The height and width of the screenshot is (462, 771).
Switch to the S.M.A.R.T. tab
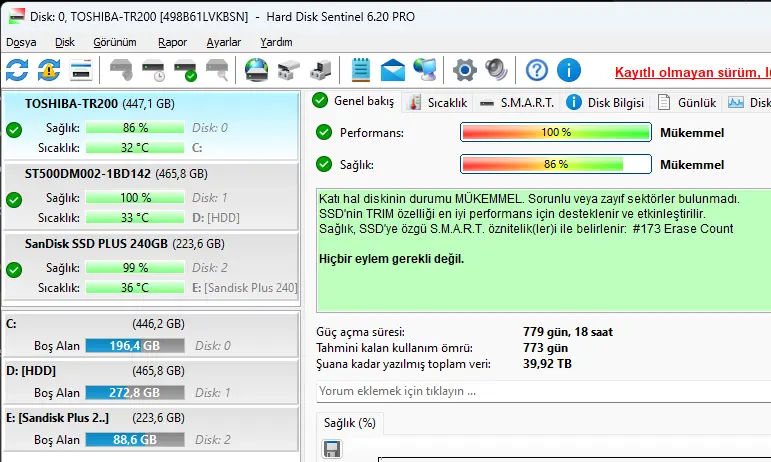click(x=517, y=103)
